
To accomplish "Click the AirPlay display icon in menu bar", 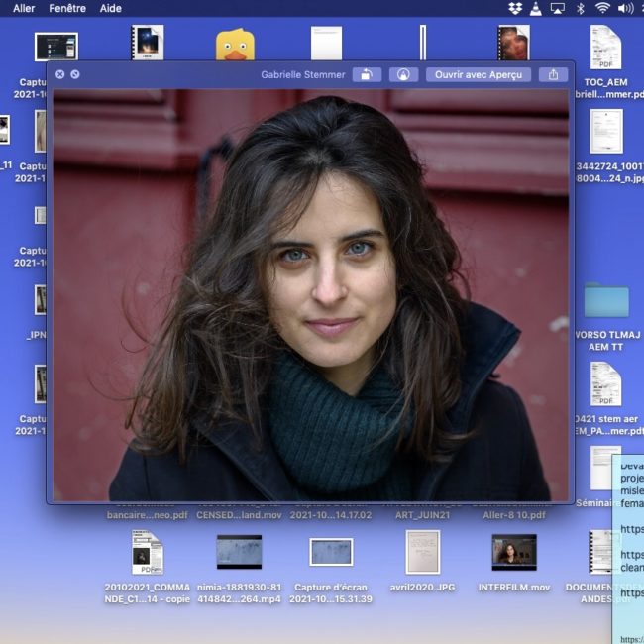I will pyautogui.click(x=558, y=8).
